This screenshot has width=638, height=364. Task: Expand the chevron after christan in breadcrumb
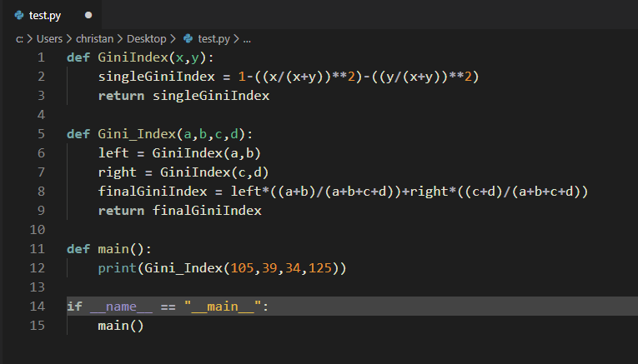[x=119, y=39]
